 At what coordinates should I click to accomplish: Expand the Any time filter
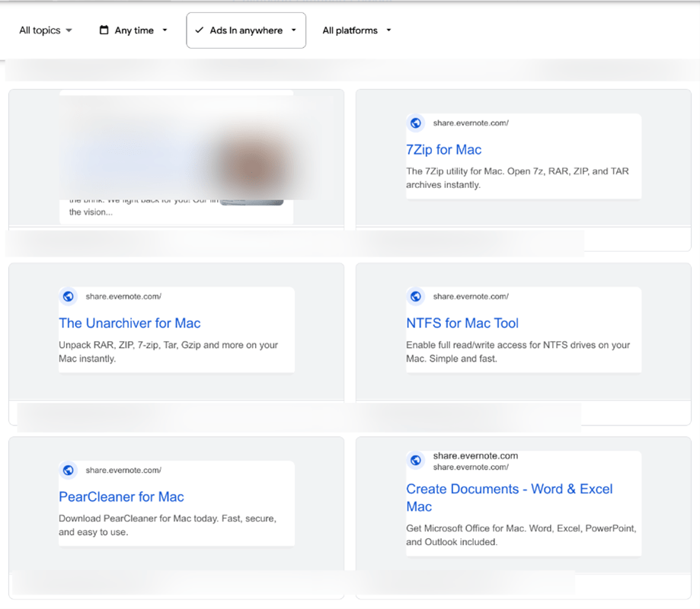click(133, 30)
